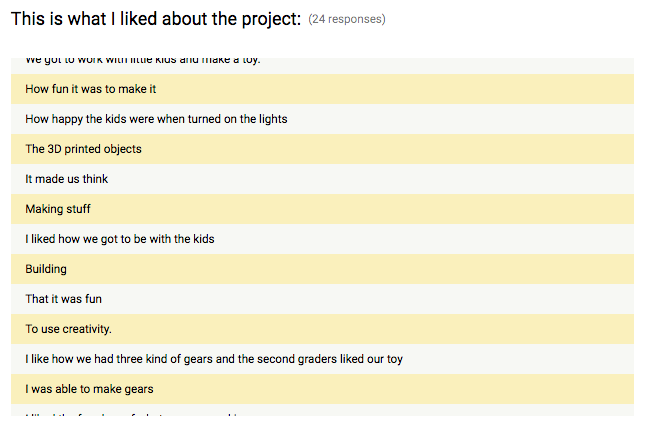Click 'The 3D printed objects' response row
The width and height of the screenshot is (651, 428).
(322, 149)
